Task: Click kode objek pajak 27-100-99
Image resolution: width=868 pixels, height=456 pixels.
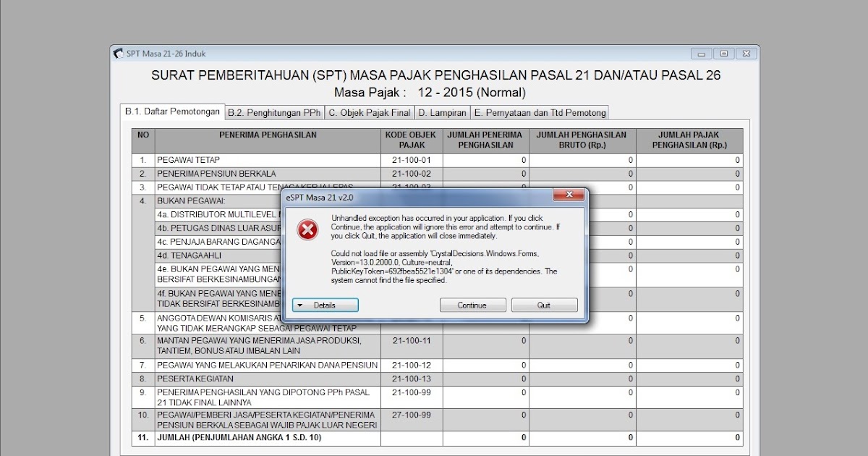Action: click(412, 415)
